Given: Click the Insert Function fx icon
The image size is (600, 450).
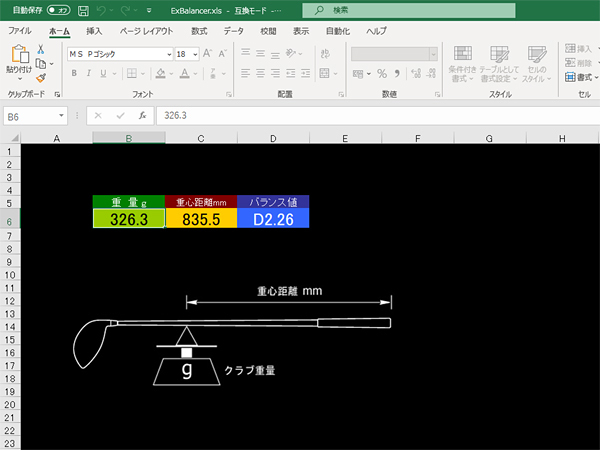Looking at the screenshot, I should [143, 115].
